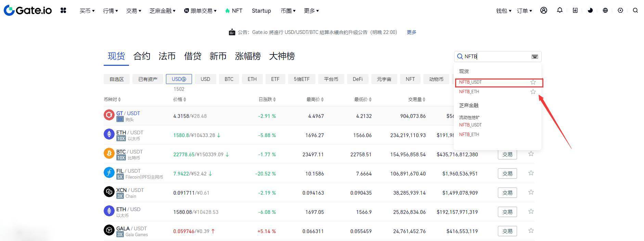
Task: Sort by 日涨跌 column header
Action: [267, 99]
